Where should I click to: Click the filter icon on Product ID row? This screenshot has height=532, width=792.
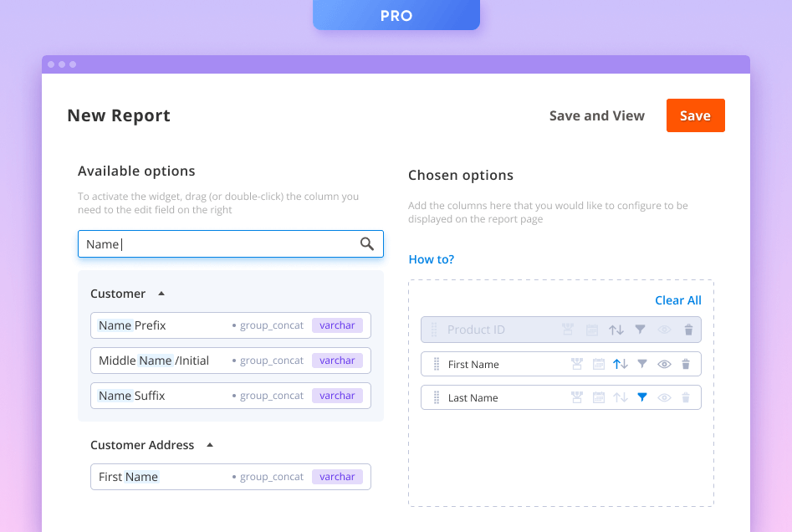pos(640,330)
